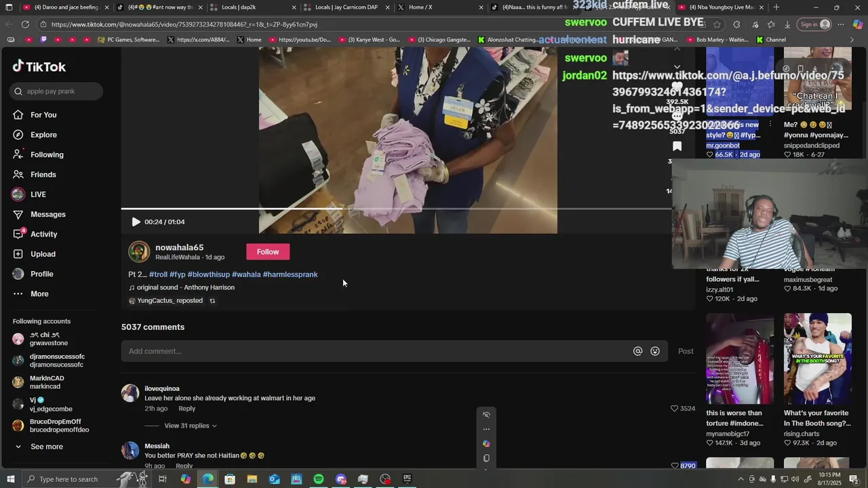Viewport: 868px width, 488px height.
Task: Open the mr.goonbot recommended video thumbnail
Action: (x=740, y=81)
